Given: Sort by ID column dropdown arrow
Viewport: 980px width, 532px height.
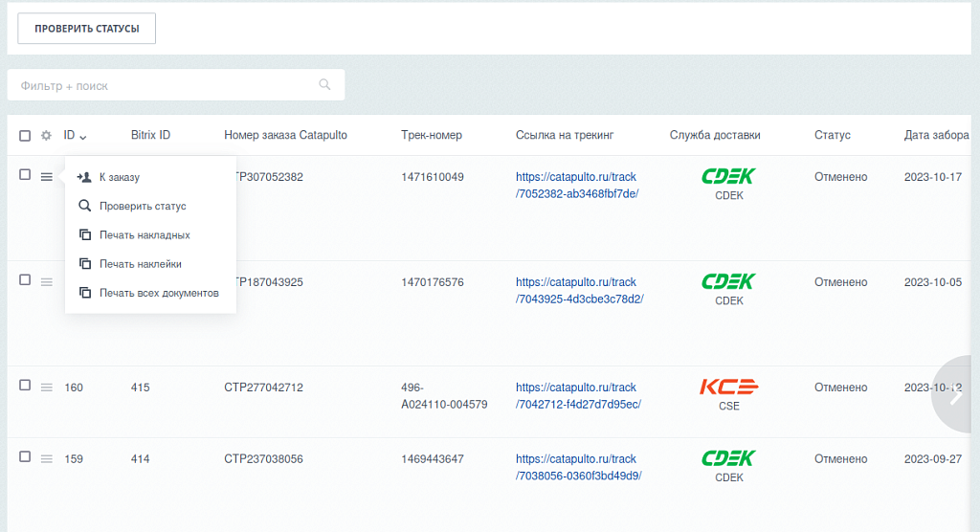Looking at the screenshot, I should [x=83, y=137].
